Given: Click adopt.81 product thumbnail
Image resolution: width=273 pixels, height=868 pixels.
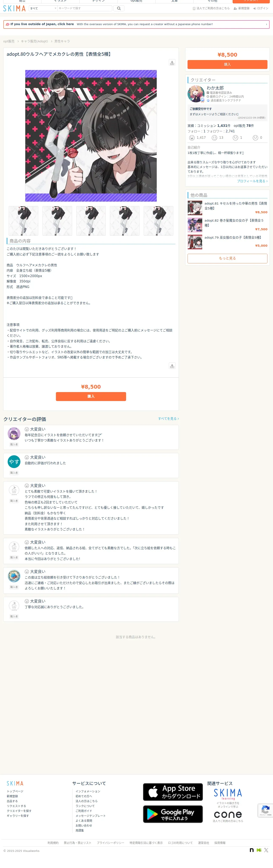Looking at the screenshot, I should pyautogui.click(x=195, y=208).
